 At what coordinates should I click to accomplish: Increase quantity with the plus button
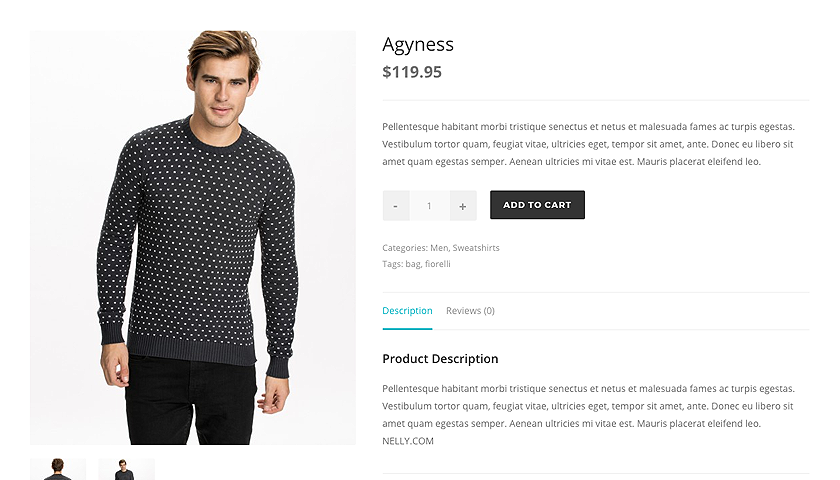point(463,206)
